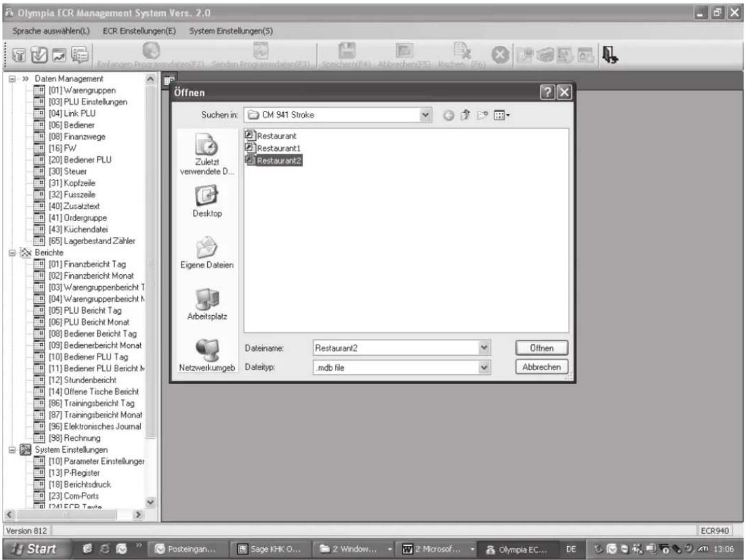Click the dialog help question mark button
The image size is (745, 560).
[x=548, y=93]
